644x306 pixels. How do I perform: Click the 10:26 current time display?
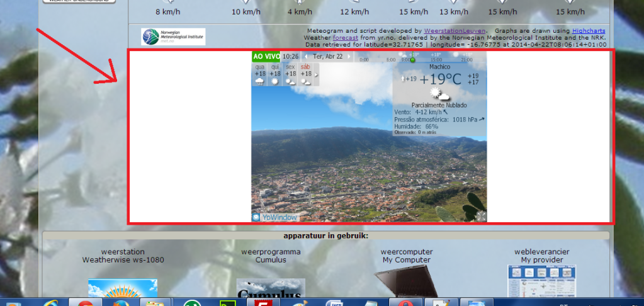point(291,56)
